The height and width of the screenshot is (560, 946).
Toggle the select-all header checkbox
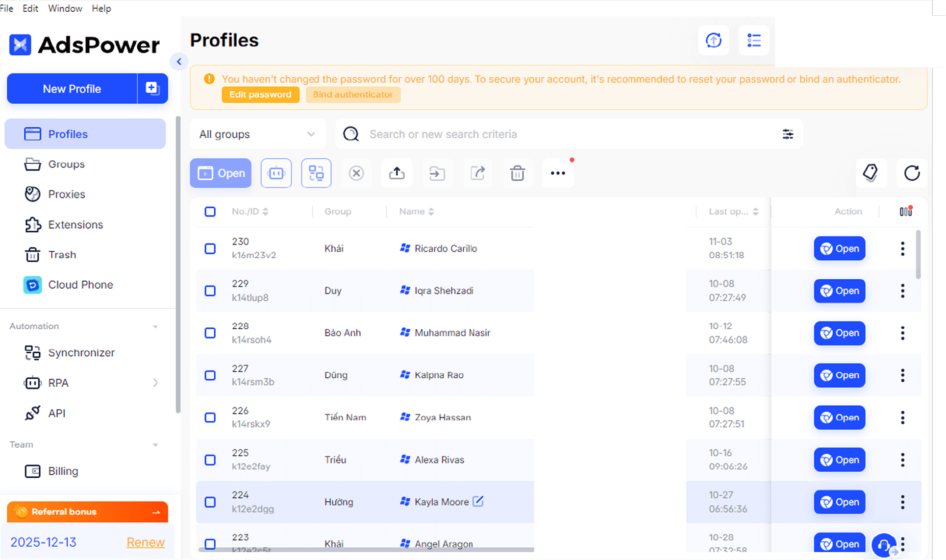point(210,212)
